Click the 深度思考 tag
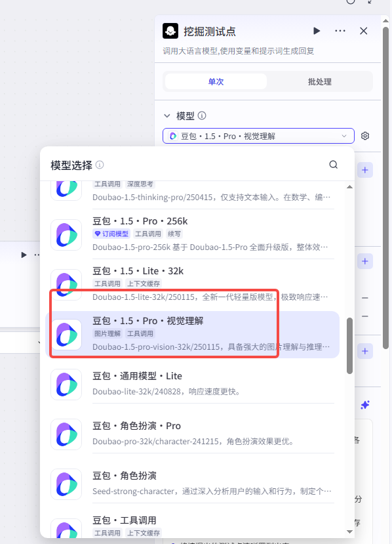392x544 pixels. pos(140,184)
